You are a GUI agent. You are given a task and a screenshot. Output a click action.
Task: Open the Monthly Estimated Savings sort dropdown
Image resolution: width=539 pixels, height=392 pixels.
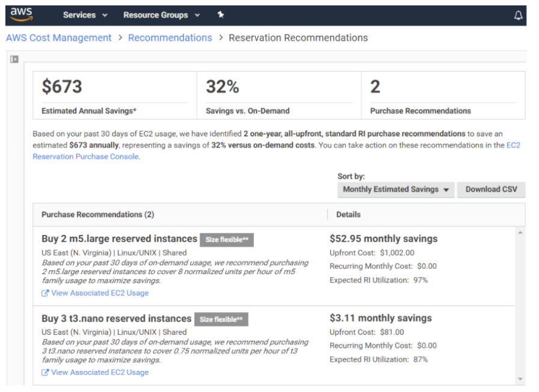(x=396, y=189)
